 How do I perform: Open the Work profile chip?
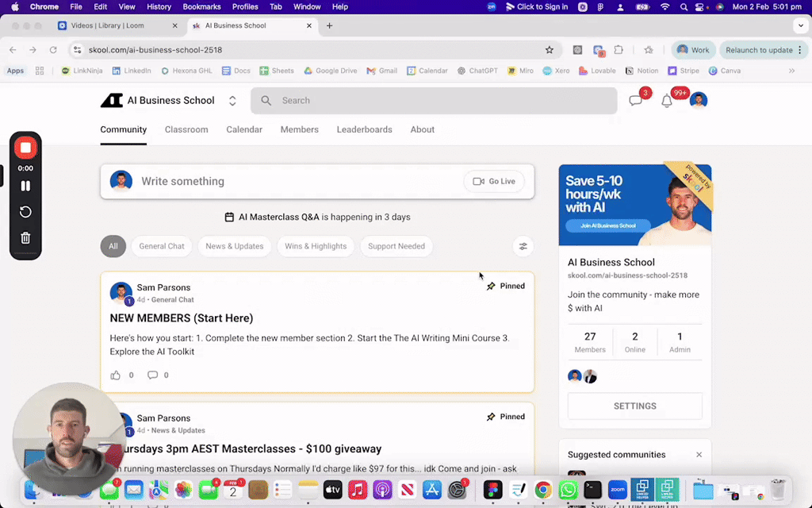point(693,50)
